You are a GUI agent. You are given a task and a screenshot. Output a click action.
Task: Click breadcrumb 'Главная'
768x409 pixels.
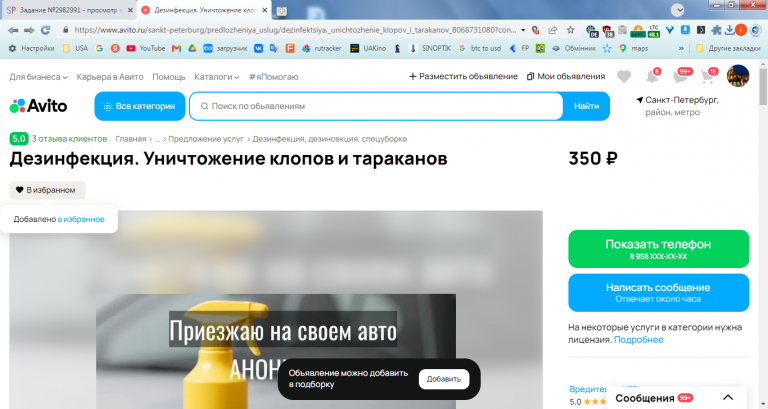click(131, 139)
